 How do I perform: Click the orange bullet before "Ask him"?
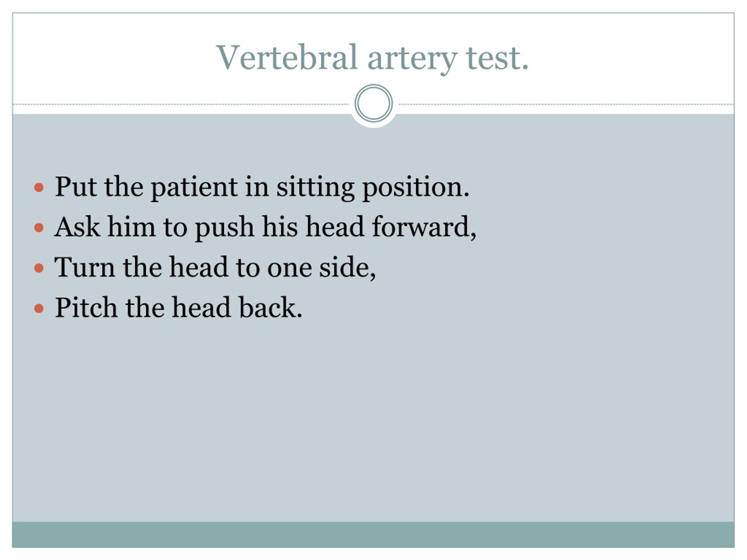click(39, 228)
